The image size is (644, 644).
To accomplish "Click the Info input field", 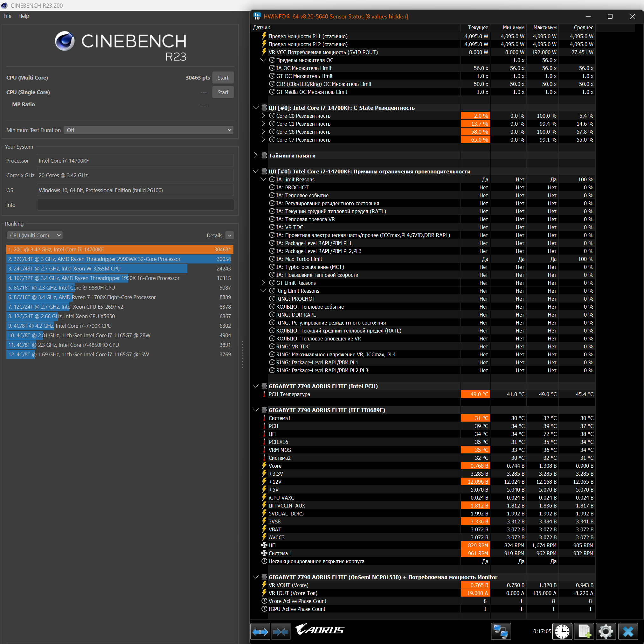I will point(135,205).
